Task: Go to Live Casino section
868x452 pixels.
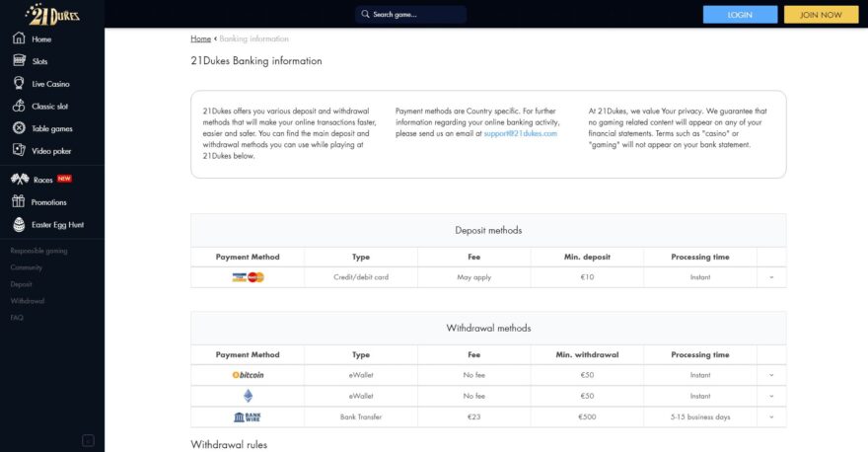Action: 50,84
